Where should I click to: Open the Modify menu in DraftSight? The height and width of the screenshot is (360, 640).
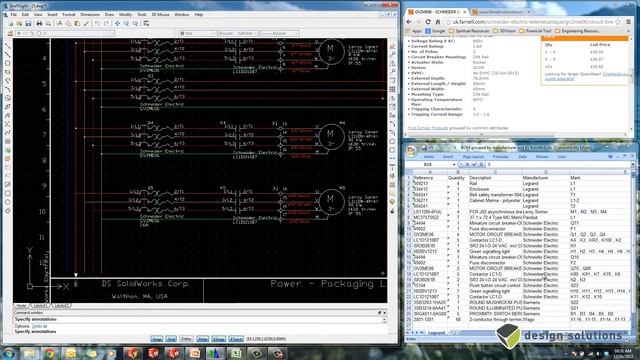tap(125, 15)
